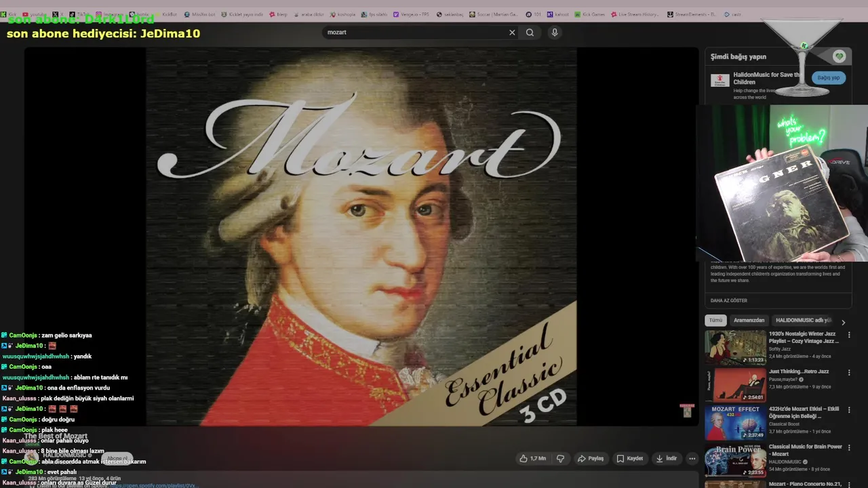Open Just Thinking...Retro Jazz thumbnail
The height and width of the screenshot is (488, 868).
pos(735,384)
